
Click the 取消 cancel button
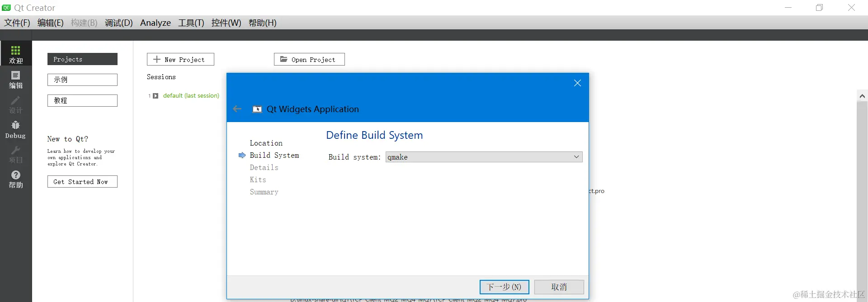click(559, 287)
